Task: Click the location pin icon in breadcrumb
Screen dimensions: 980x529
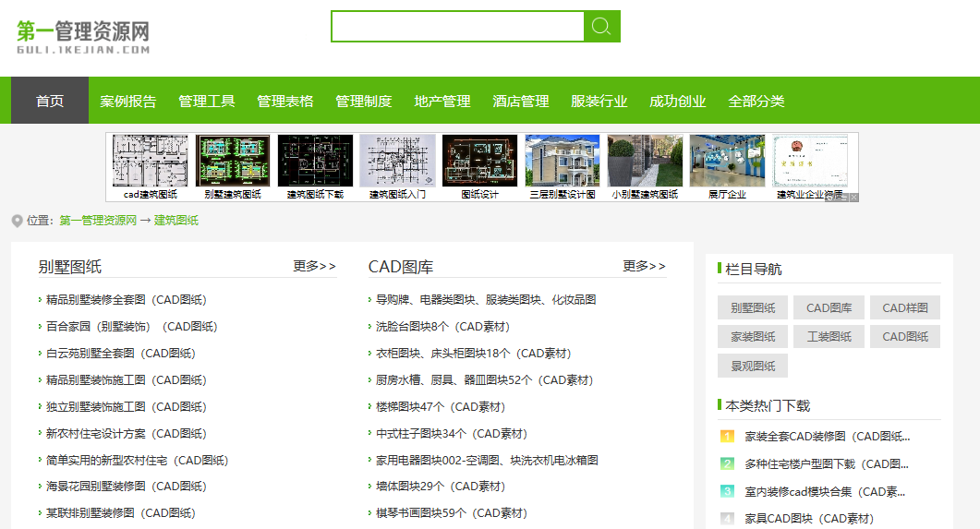Action: coord(17,221)
